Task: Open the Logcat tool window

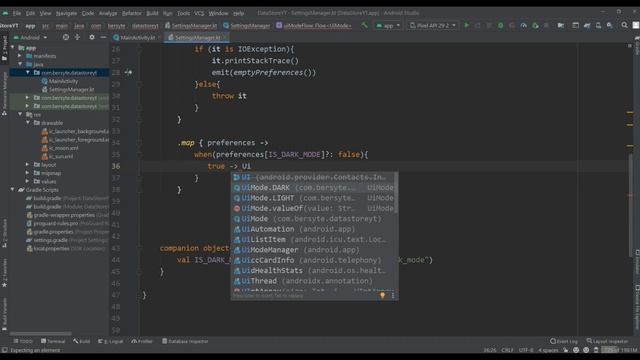Action: [x=111, y=341]
